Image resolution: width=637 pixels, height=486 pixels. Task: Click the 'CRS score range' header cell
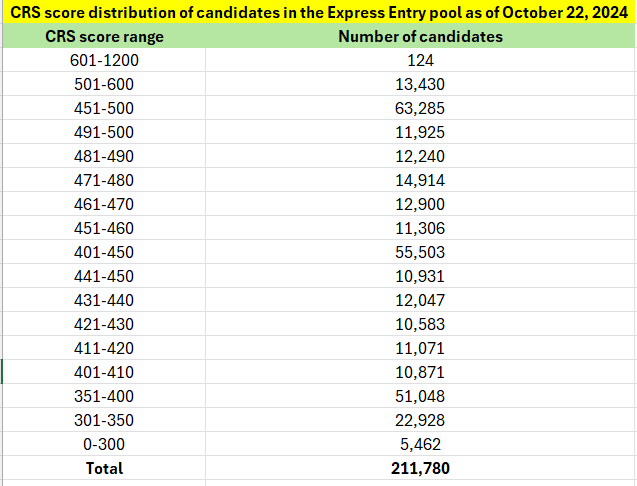tap(104, 36)
